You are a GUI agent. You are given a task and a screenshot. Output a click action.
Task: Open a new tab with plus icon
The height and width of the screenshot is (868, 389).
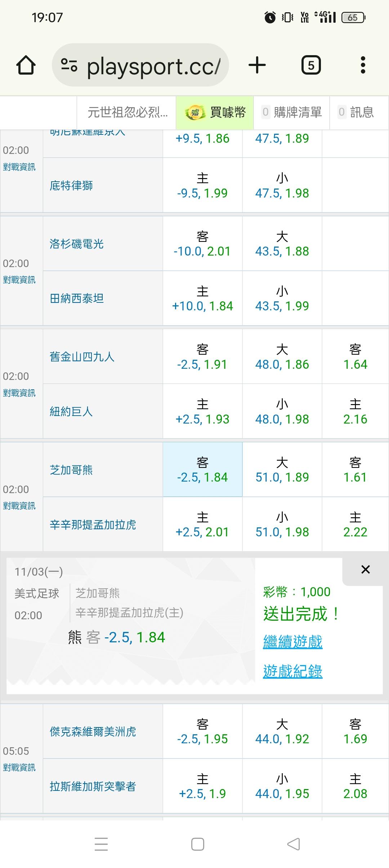pos(257,66)
